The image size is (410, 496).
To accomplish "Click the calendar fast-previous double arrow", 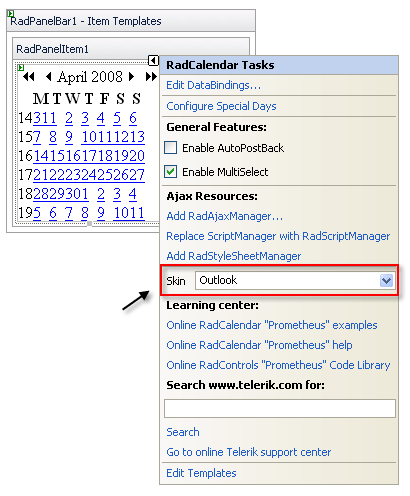I will 29,77.
